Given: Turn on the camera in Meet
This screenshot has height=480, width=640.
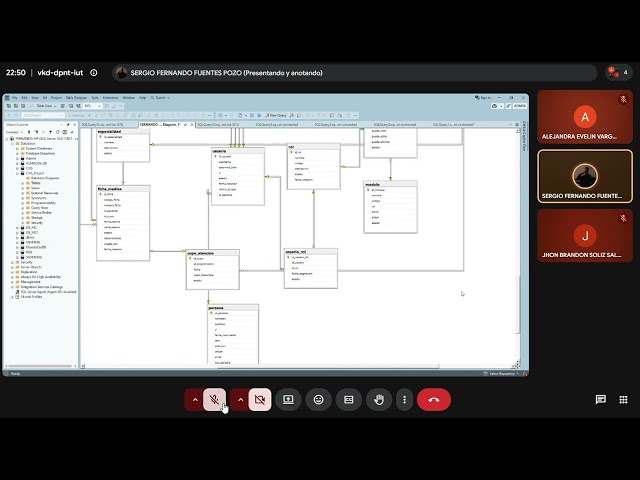Looking at the screenshot, I should [x=260, y=400].
